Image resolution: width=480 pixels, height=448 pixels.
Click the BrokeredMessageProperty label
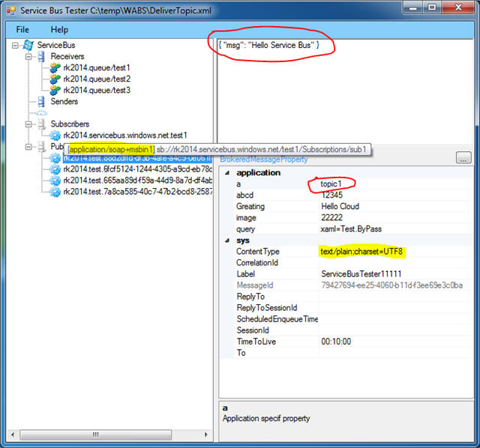263,160
